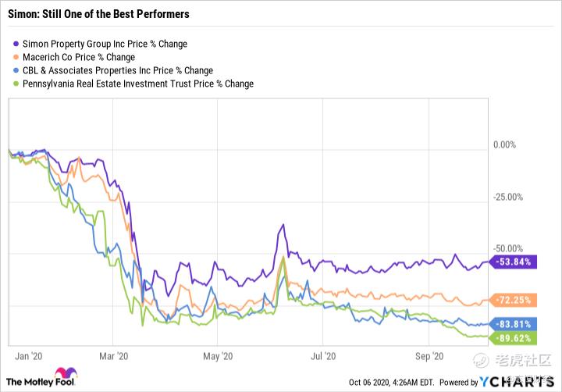Click the purple -53.84% value tag

click(x=514, y=262)
